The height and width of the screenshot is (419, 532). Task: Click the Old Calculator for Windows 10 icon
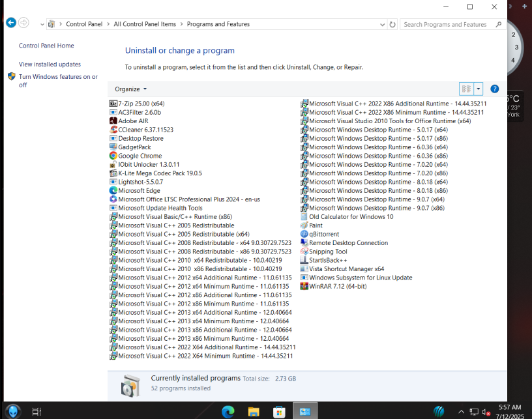[x=304, y=216]
